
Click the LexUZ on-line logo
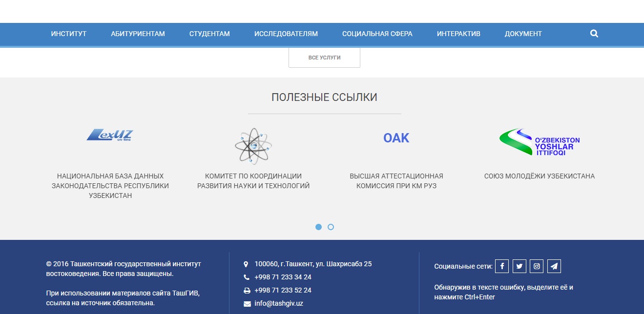pyautogui.click(x=110, y=135)
